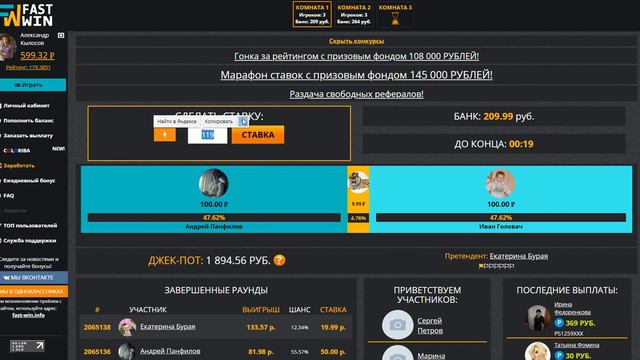Click Иван Головач's avatar in the bet bar
The width and height of the screenshot is (640, 360).
[x=500, y=183]
